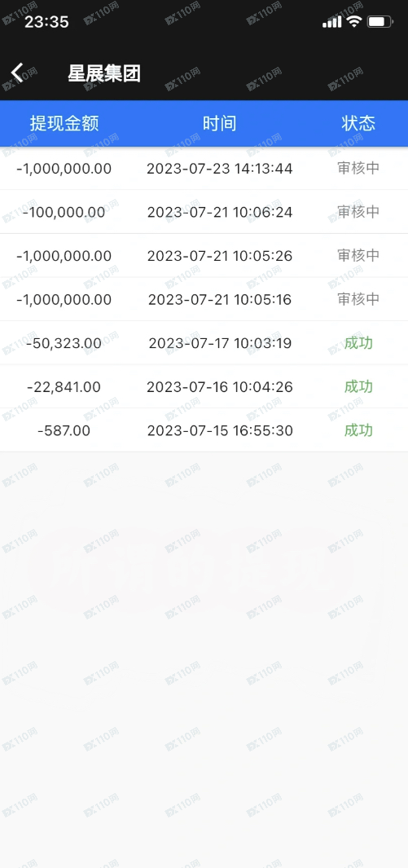Select the -22,841.00 withdrawal amount
The image size is (408, 868).
click(64, 387)
